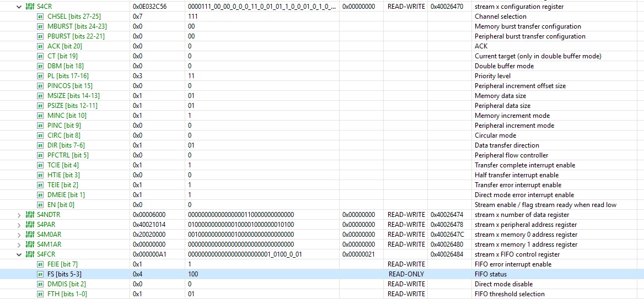Screen dimensions: 644x299
Task: Collapse the S4FCR register node
Action: [x=19, y=254]
